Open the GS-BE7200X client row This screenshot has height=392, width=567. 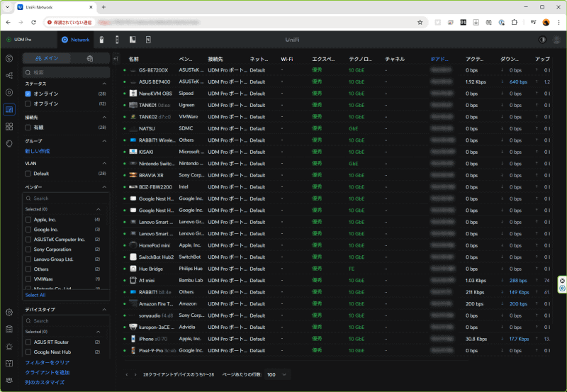(336, 70)
